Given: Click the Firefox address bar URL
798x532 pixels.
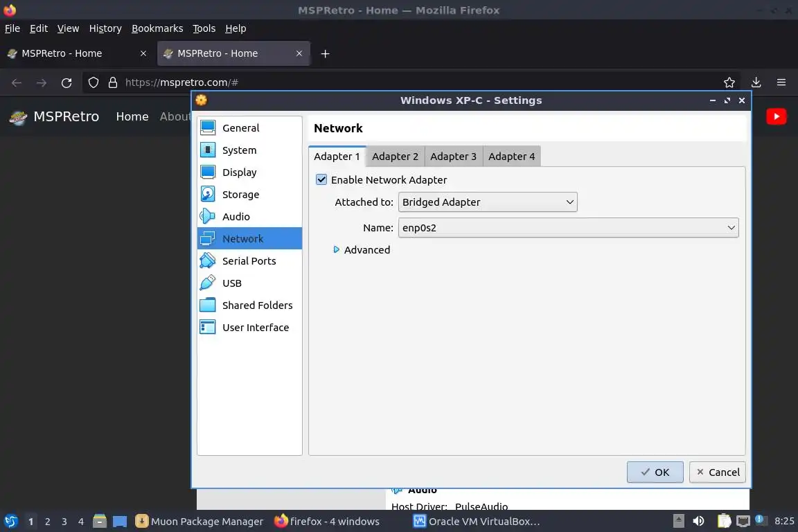Looking at the screenshot, I should [181, 82].
